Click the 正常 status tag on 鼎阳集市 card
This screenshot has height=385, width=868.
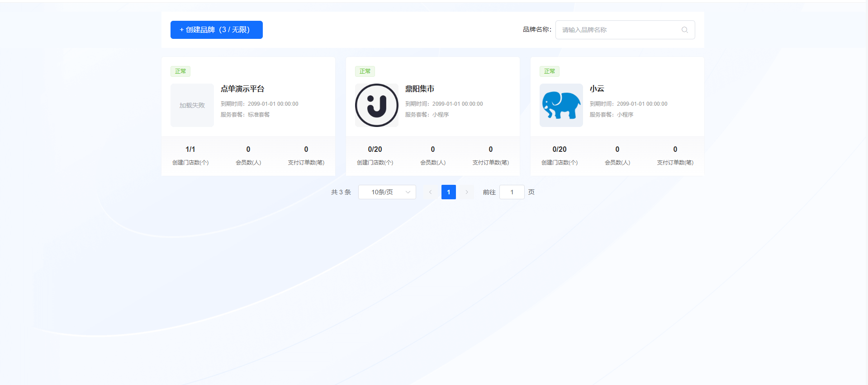tap(365, 71)
